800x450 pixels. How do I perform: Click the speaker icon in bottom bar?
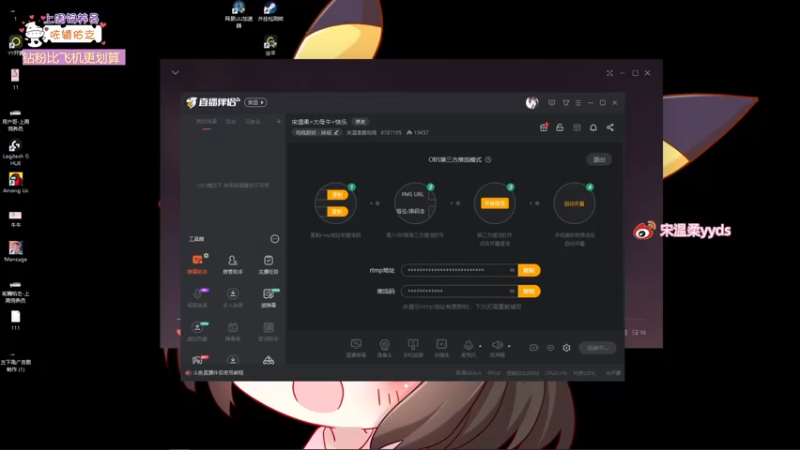(x=497, y=345)
